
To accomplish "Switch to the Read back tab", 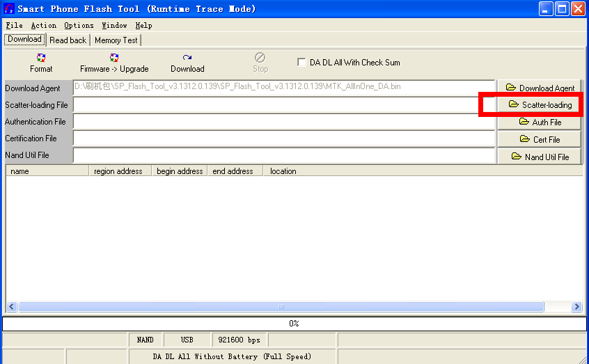I will (x=68, y=40).
